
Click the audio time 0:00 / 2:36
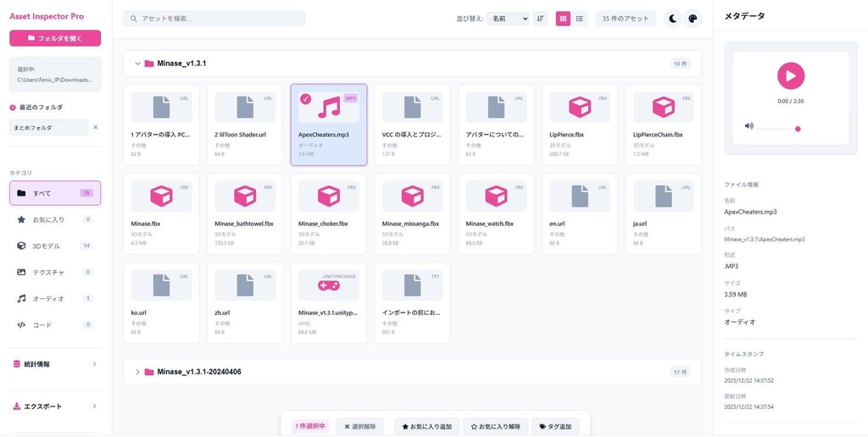(791, 102)
